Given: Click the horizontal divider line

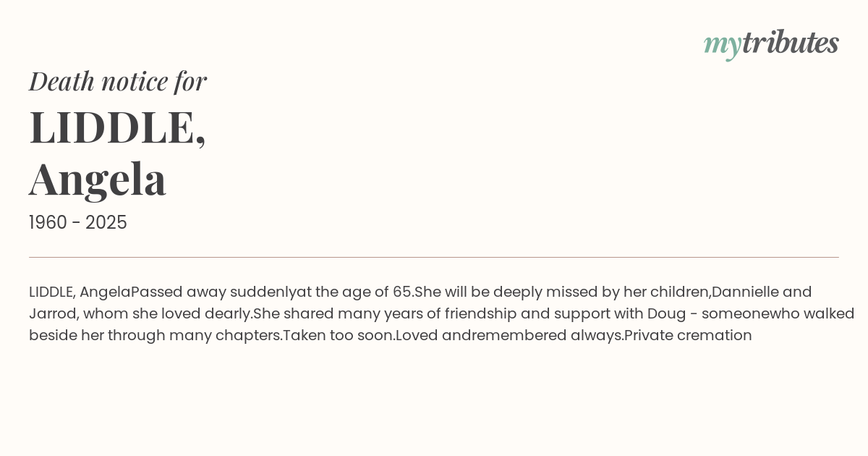Looking at the screenshot, I should pos(434,257).
